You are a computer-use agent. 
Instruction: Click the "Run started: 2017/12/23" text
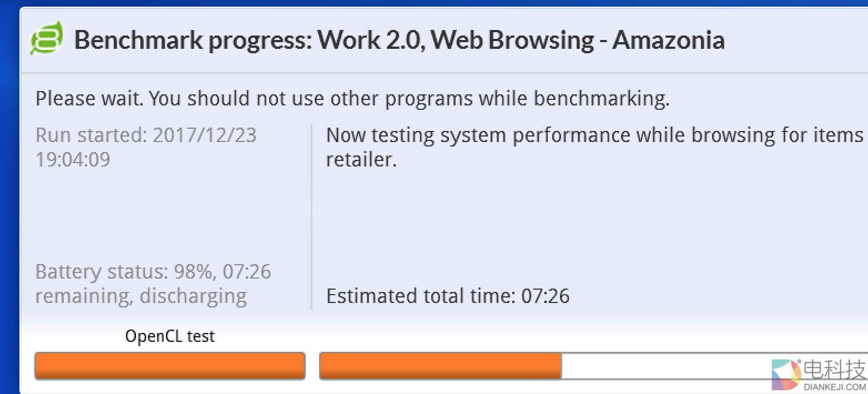pyautogui.click(x=146, y=135)
